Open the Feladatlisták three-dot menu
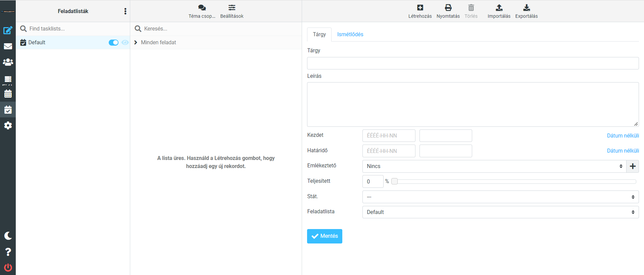The image size is (644, 275). [x=125, y=11]
